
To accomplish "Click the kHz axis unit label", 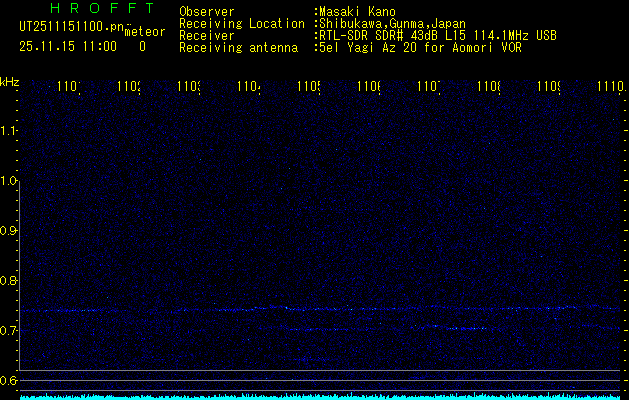I will (x=10, y=81).
